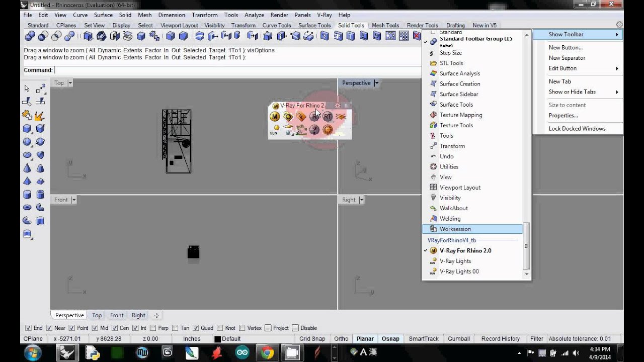Select the Ellipsoid solid tool in sidebar

coord(27,155)
